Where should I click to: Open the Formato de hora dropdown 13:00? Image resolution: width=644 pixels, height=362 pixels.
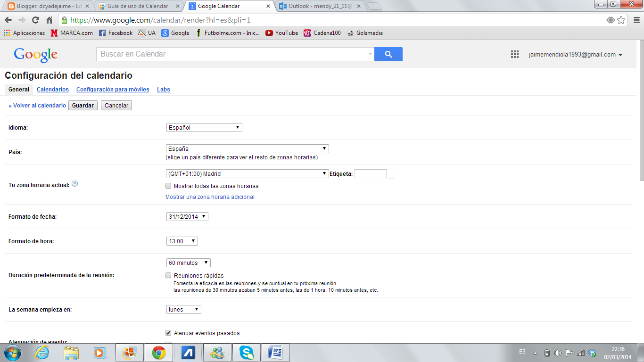tap(182, 241)
